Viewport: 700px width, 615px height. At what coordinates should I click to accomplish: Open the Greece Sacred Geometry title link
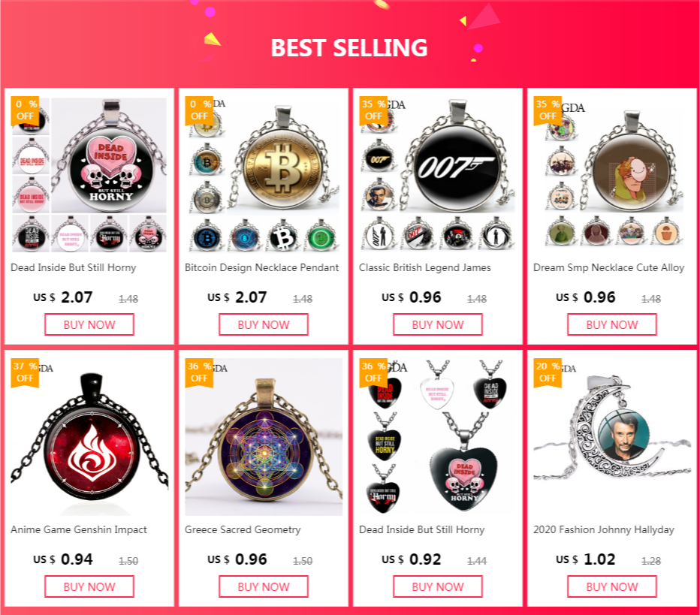(x=243, y=529)
